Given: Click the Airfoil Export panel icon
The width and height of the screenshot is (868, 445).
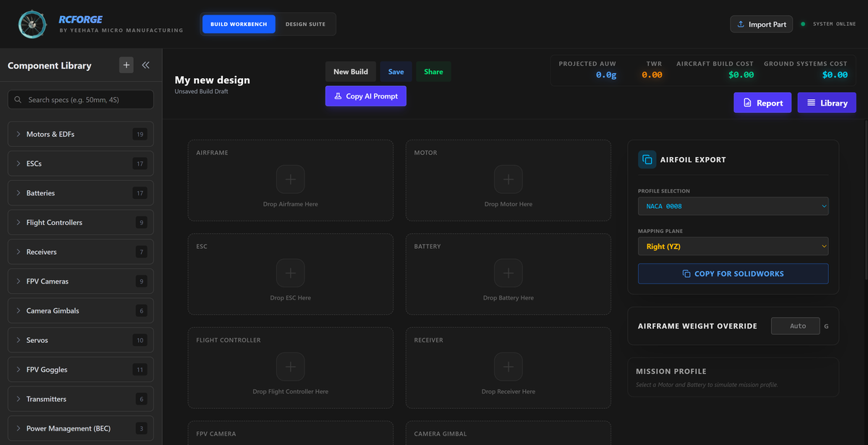Looking at the screenshot, I should point(647,160).
